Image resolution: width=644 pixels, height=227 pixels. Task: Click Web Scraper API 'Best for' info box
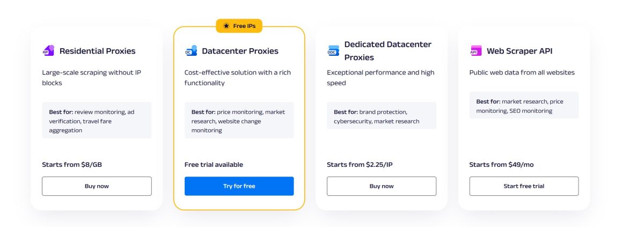tap(524, 106)
